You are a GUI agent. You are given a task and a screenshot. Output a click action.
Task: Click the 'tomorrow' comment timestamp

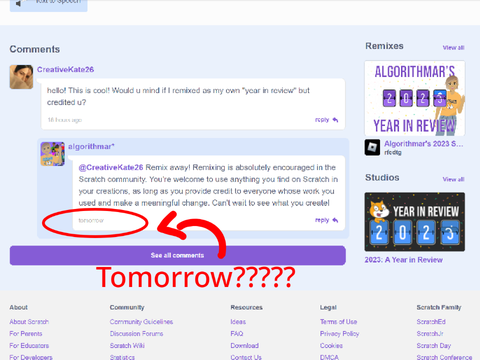coord(91,220)
